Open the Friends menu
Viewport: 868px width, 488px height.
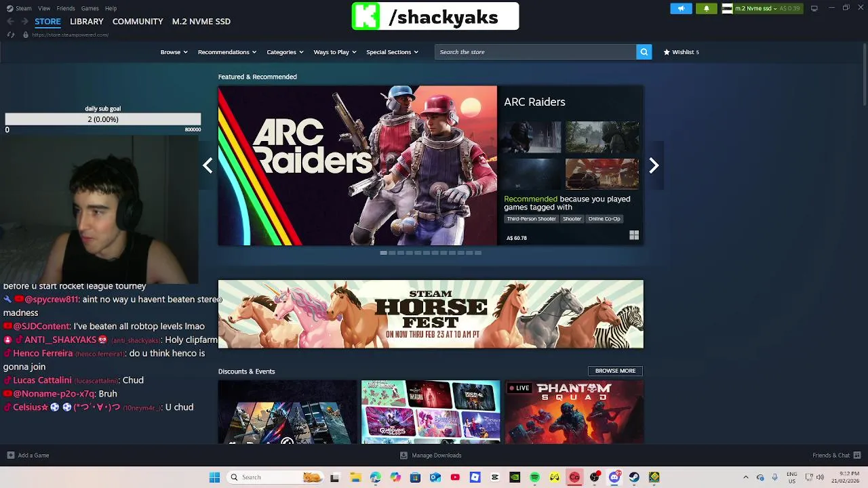pyautogui.click(x=66, y=8)
